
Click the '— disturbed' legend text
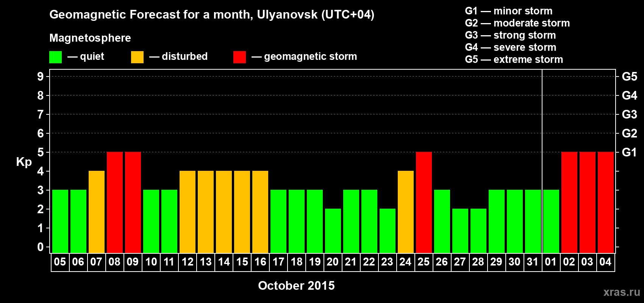coord(178,56)
